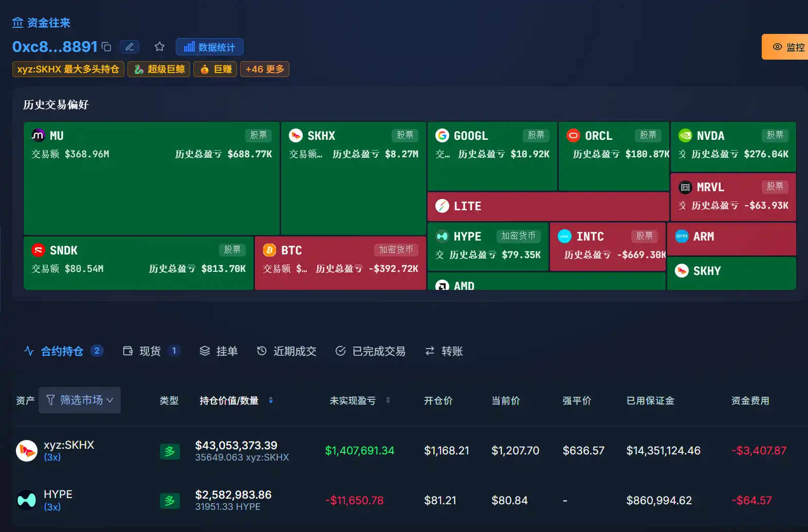Click the MRVL Marvell logo

coord(685,187)
